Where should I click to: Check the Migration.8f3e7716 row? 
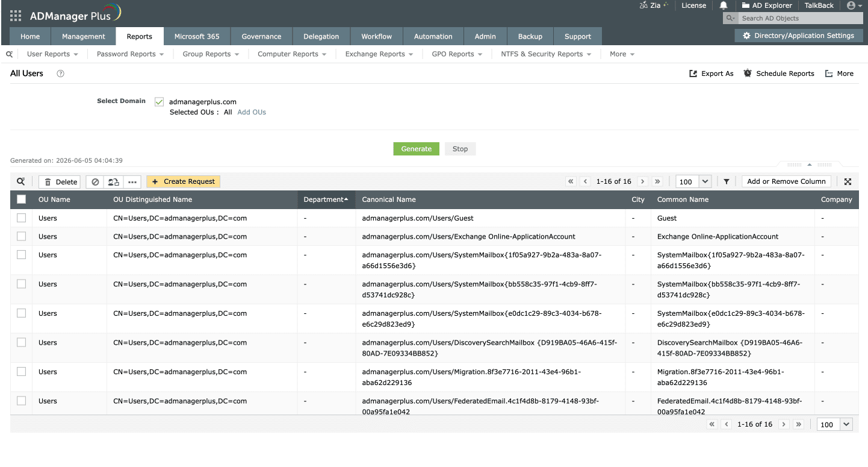[22, 372]
